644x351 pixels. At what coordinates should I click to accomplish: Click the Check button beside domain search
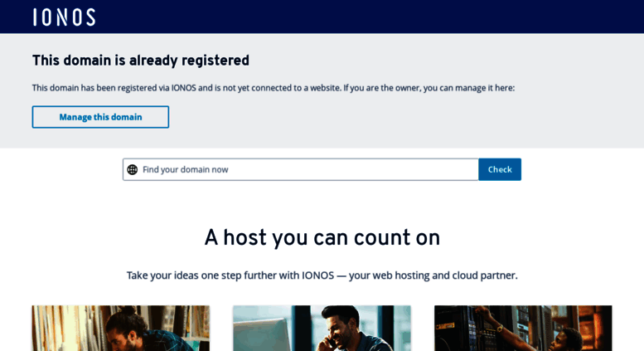pyautogui.click(x=499, y=169)
